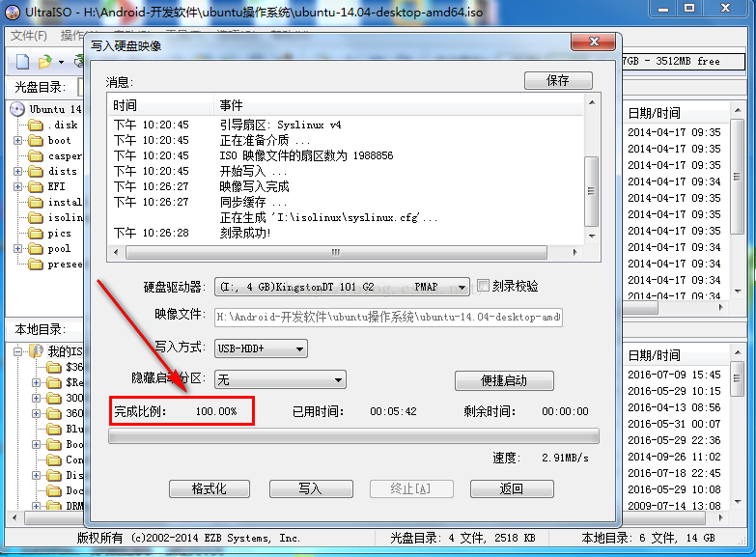
Task: Click the 保存 button for messages
Action: pos(558,80)
